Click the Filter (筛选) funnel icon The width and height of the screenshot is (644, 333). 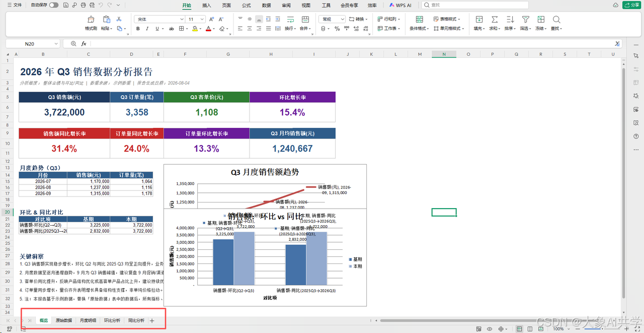click(525, 19)
